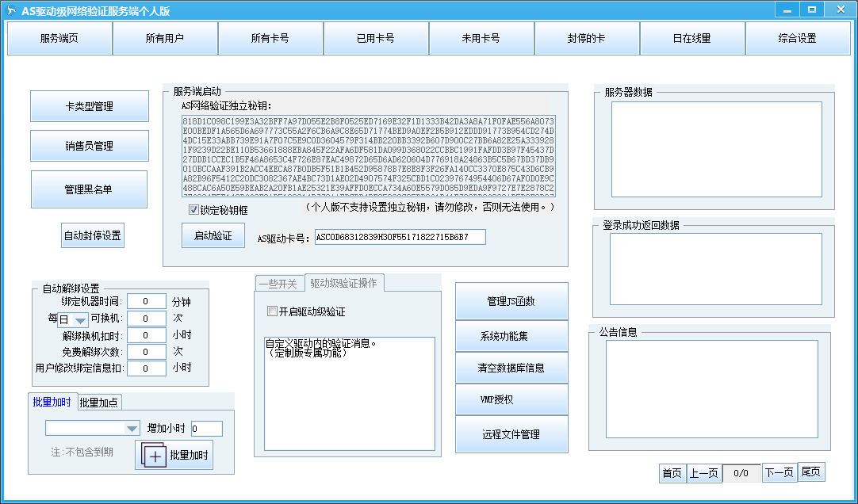Click the 管理JS函数 button
Screen dimensions: 858x504
click(x=511, y=301)
